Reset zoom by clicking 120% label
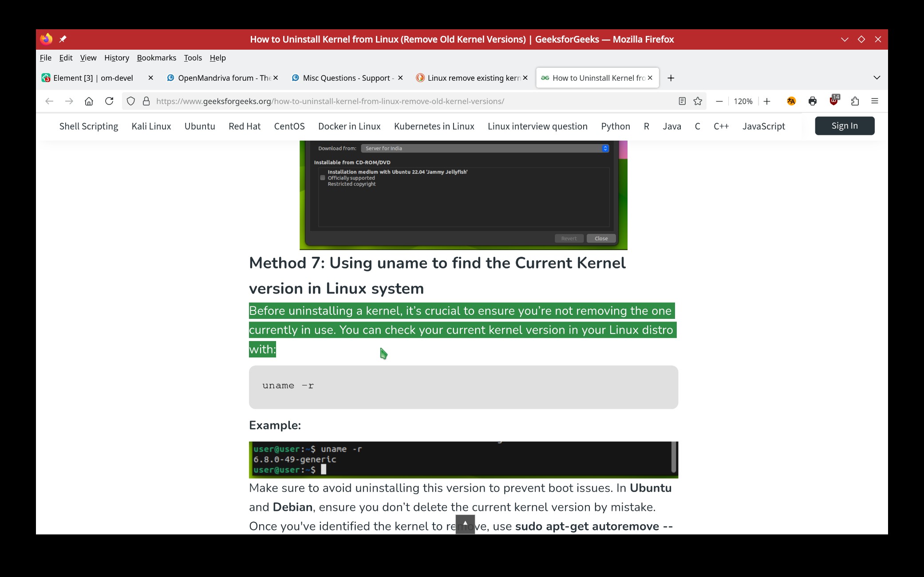The height and width of the screenshot is (577, 924). click(x=743, y=101)
